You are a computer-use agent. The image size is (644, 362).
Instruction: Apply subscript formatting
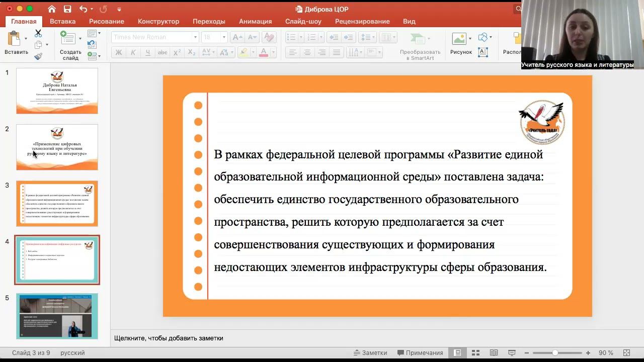pyautogui.click(x=192, y=52)
